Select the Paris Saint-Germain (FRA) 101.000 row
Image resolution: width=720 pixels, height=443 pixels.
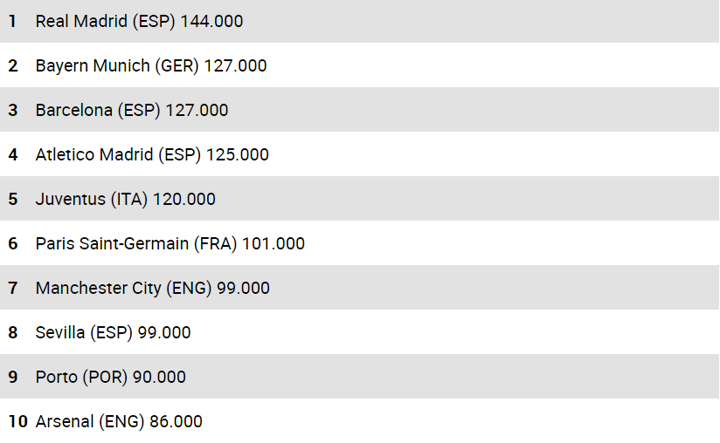point(170,243)
